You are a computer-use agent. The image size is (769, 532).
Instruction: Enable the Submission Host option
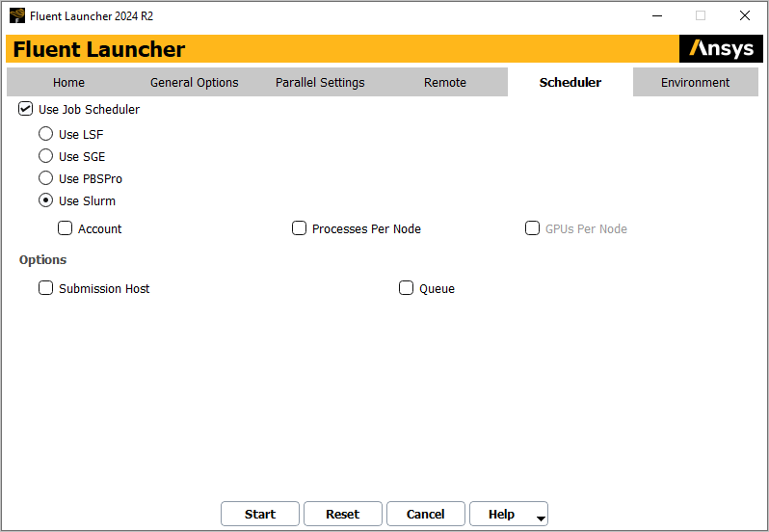(x=45, y=288)
